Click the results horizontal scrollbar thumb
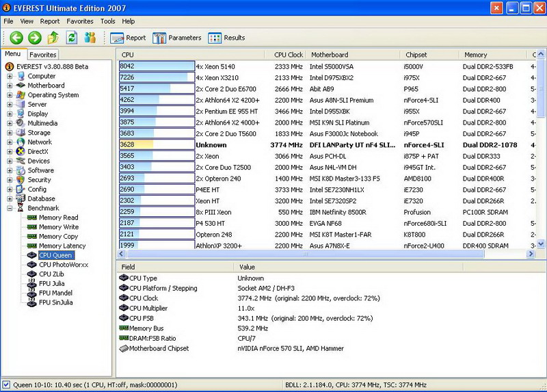Image resolution: width=547 pixels, height=392 pixels. [x=305, y=254]
